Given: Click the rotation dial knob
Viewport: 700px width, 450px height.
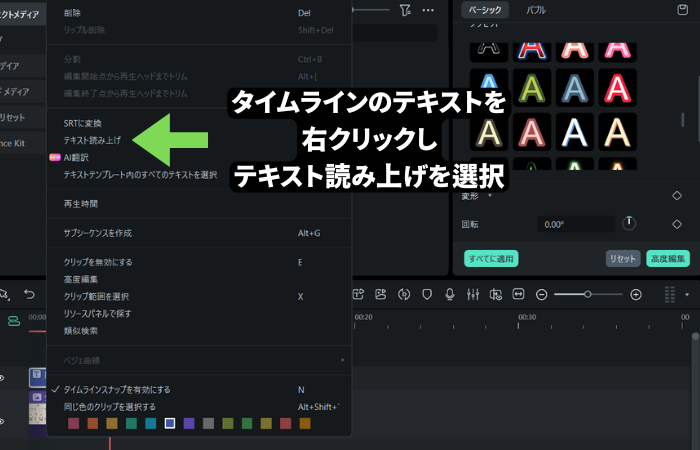Looking at the screenshot, I should (629, 223).
